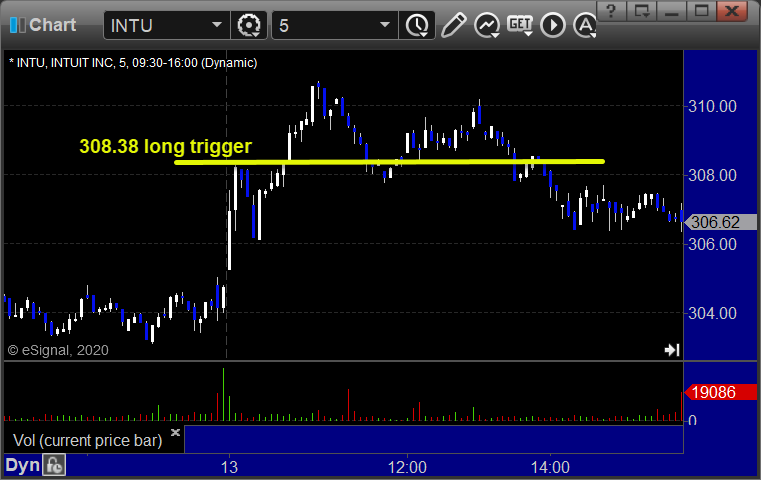Click the 19086 volume value marker
Viewport: 761px width, 480px height.
pyautogui.click(x=720, y=392)
